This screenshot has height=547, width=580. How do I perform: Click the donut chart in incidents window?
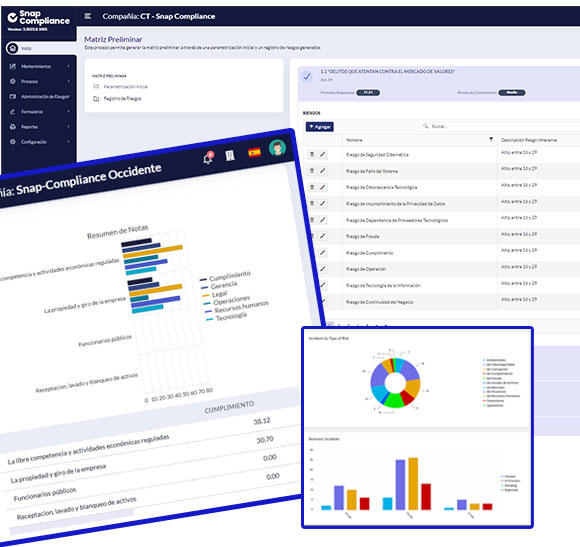[395, 383]
